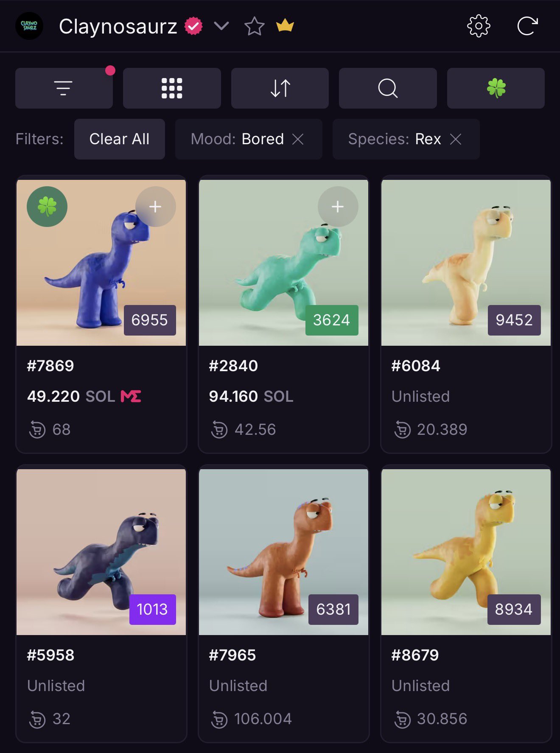560x753 pixels.
Task: Open the collection search
Action: [388, 88]
